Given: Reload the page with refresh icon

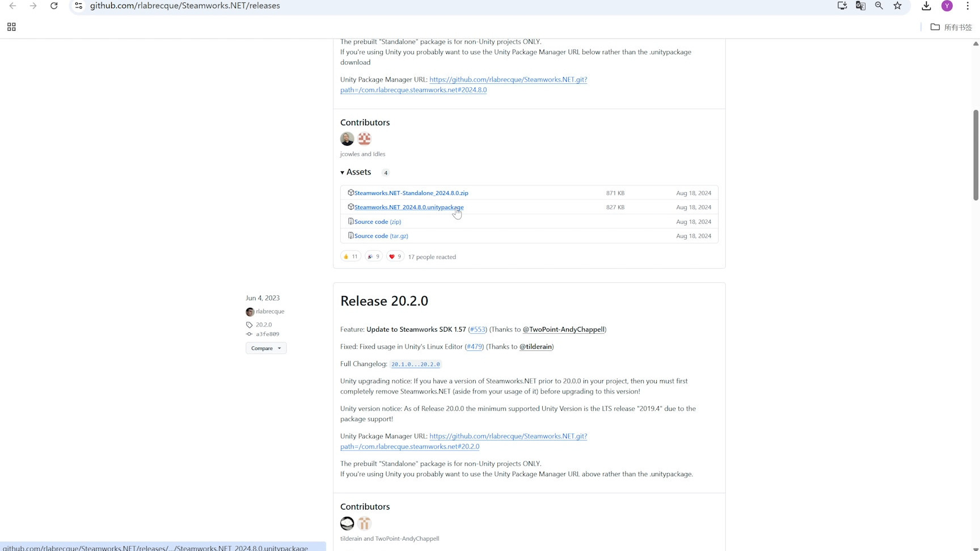Looking at the screenshot, I should click(54, 6).
